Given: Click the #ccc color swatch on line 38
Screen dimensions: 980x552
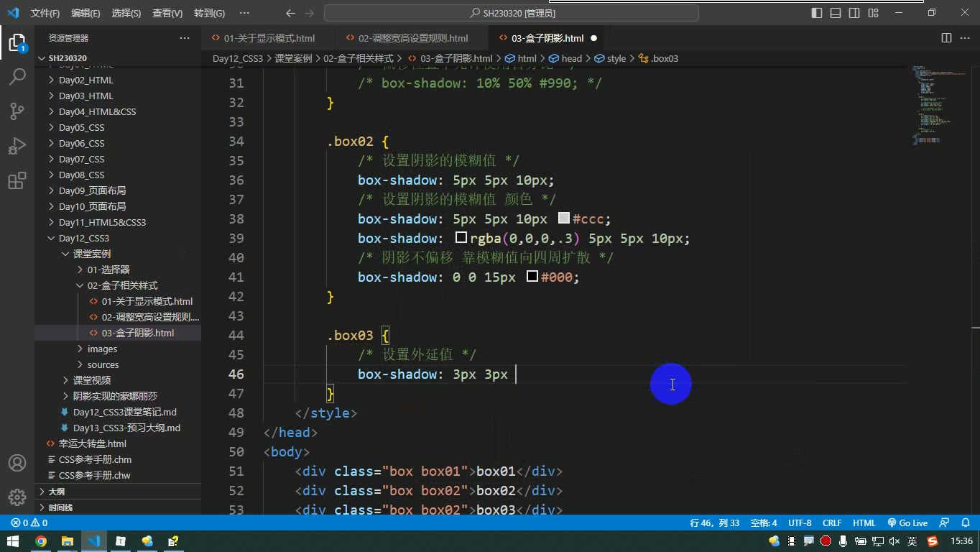Looking at the screenshot, I should (564, 218).
